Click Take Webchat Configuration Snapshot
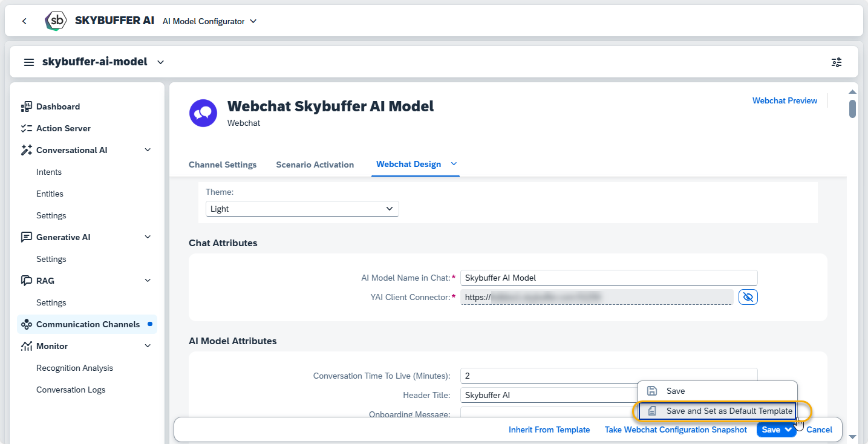Screen dimensions: 868x444 676,429
